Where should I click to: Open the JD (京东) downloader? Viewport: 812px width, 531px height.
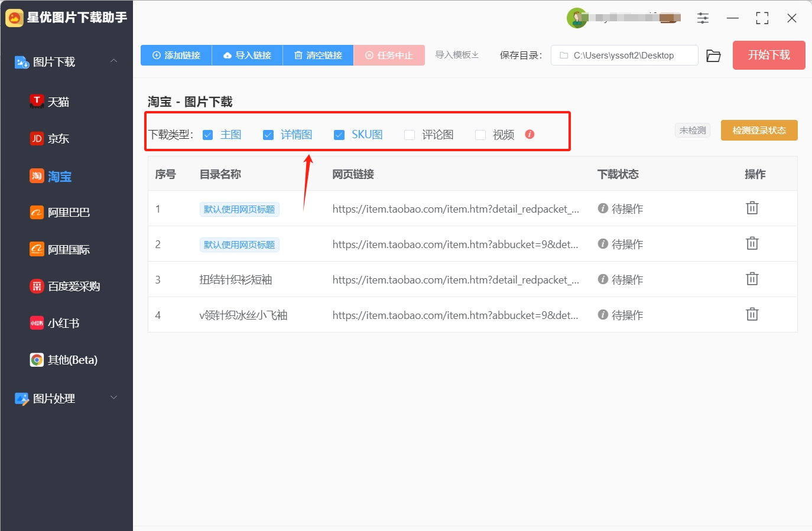coord(50,139)
